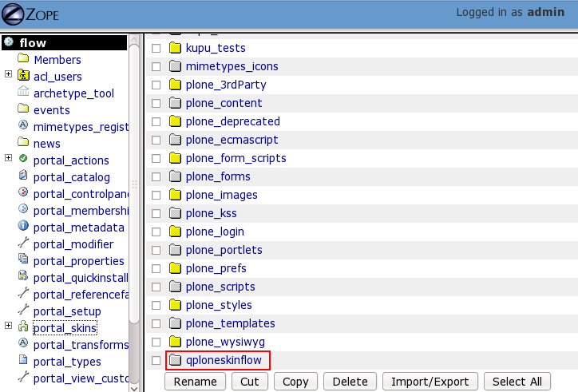Screen dimensions: 578x392
Task: Click the portal_modifier tool icon
Action: (x=23, y=242)
